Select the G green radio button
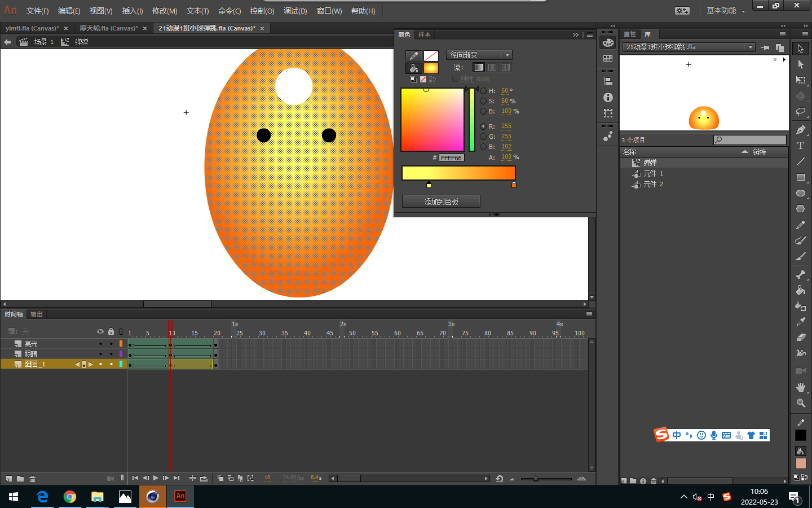The height and width of the screenshot is (508, 812). point(483,137)
